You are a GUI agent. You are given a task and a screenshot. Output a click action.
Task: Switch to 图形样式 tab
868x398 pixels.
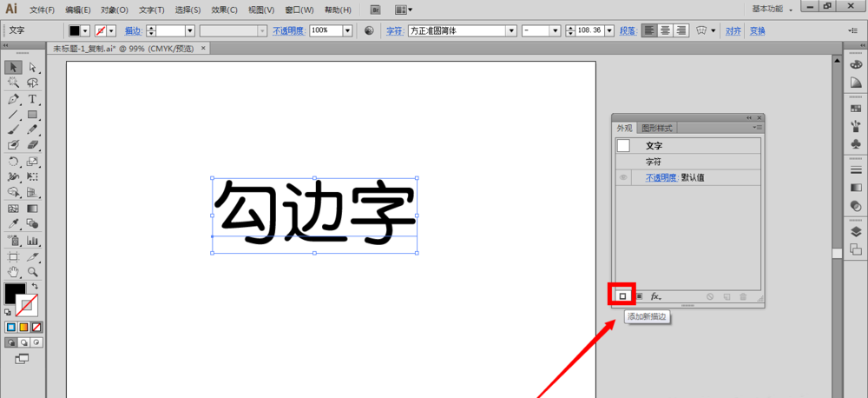pyautogui.click(x=657, y=128)
